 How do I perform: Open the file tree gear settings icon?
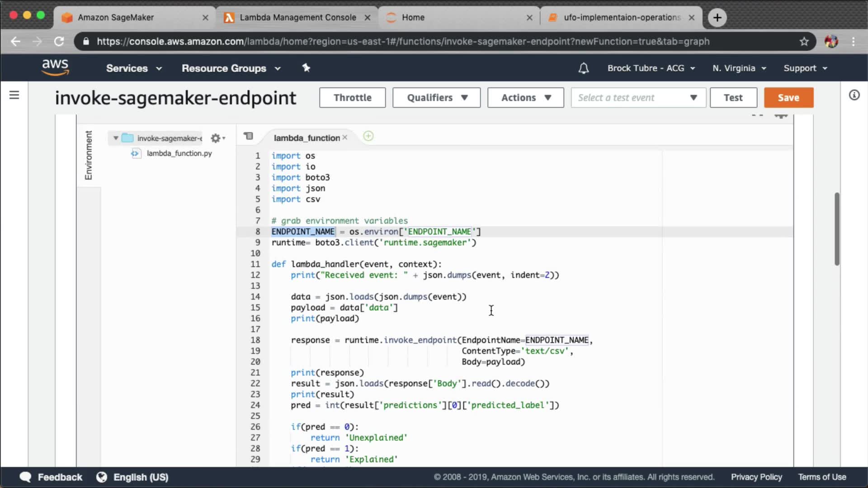tap(216, 138)
